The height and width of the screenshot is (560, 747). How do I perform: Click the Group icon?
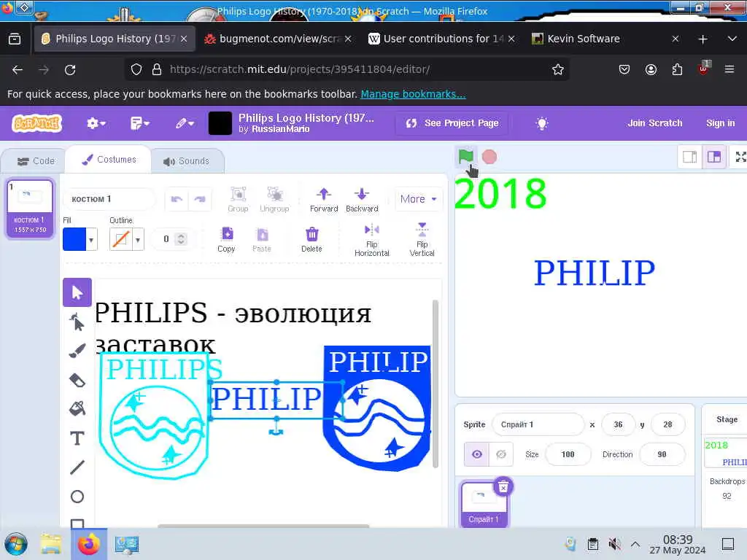pyautogui.click(x=238, y=199)
